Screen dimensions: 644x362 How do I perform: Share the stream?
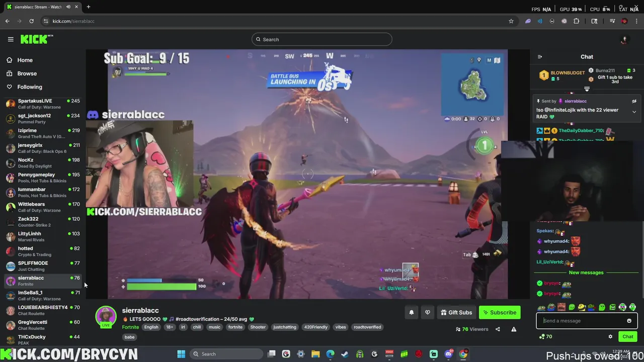tap(498, 329)
